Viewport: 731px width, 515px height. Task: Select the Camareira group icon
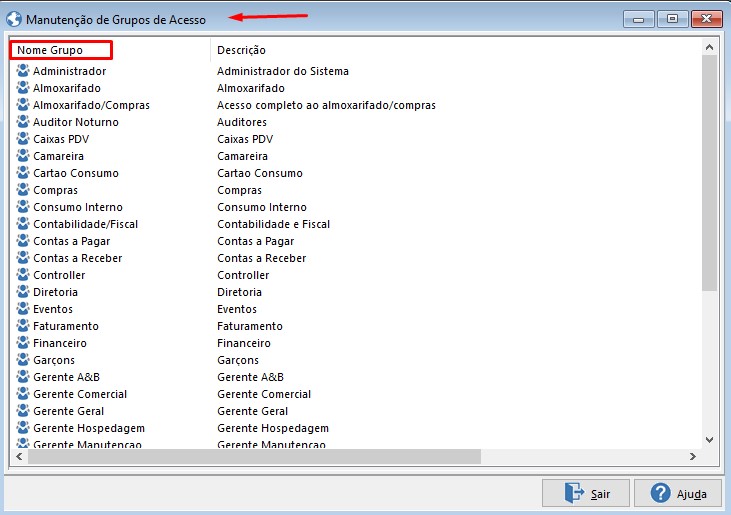(x=23, y=156)
